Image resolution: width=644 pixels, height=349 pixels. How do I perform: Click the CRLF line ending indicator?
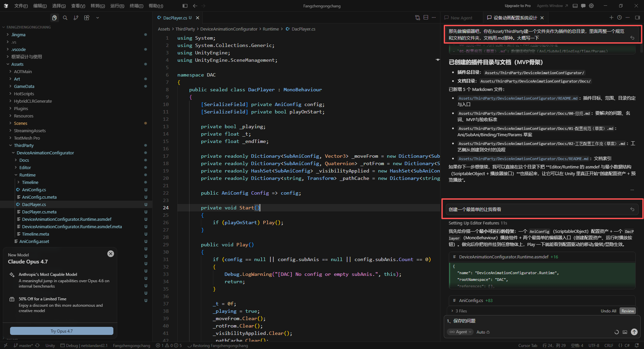tap(609, 345)
